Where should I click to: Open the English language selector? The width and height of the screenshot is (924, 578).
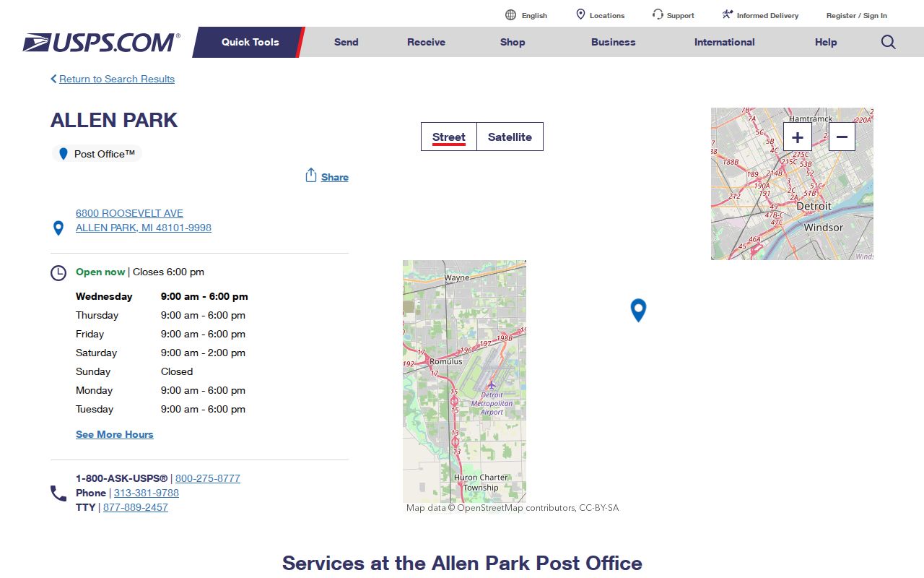pyautogui.click(x=534, y=15)
